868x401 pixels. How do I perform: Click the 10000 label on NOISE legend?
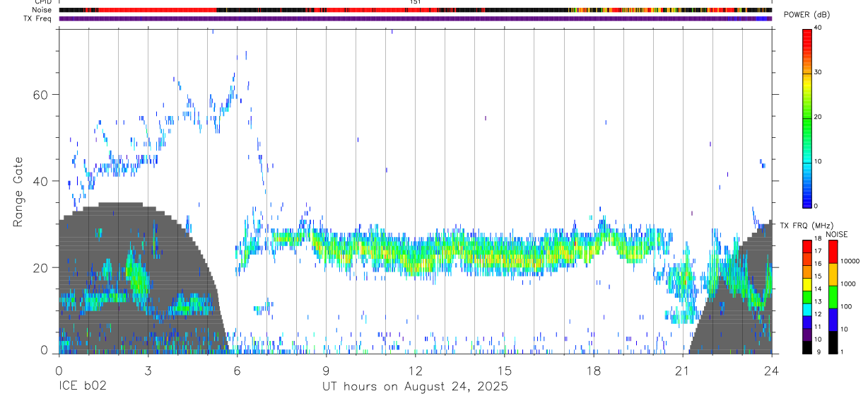[850, 261]
